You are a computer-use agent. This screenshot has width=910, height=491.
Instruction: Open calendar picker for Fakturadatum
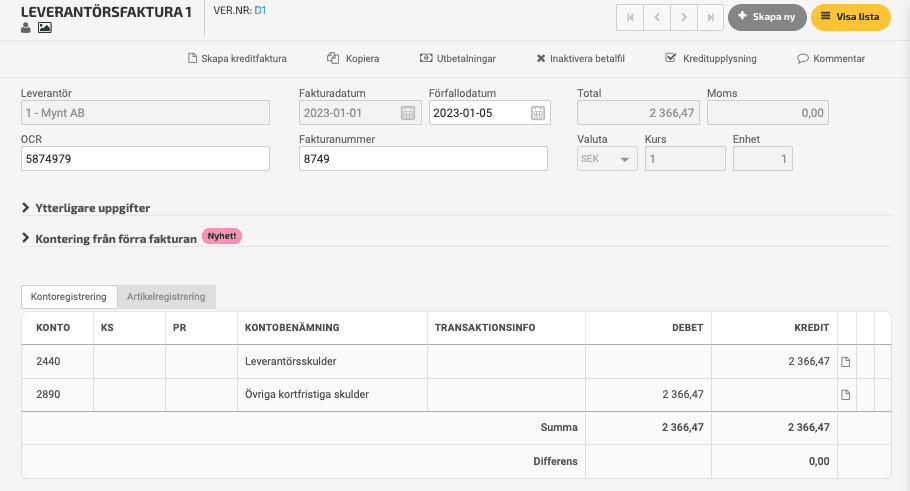tap(408, 113)
